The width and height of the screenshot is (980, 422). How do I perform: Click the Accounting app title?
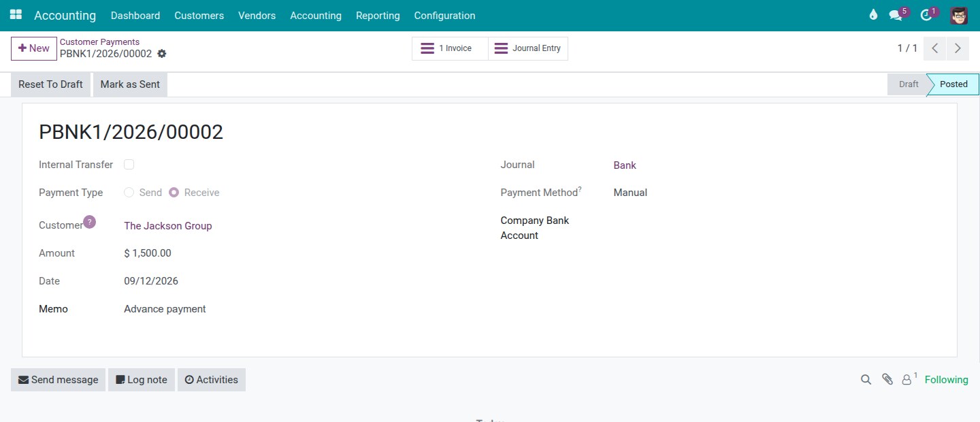tap(65, 15)
